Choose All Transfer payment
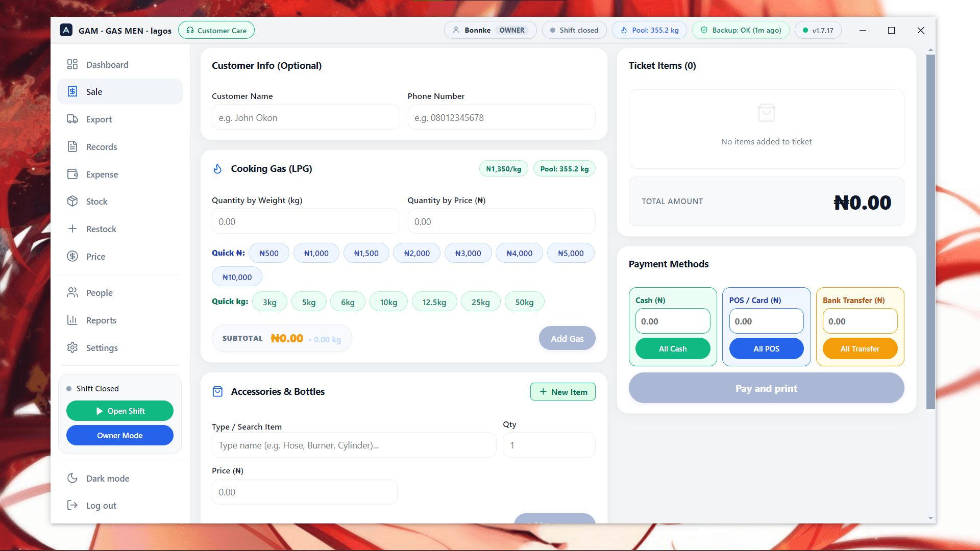Screen dimensions: 980x551 coord(860,349)
